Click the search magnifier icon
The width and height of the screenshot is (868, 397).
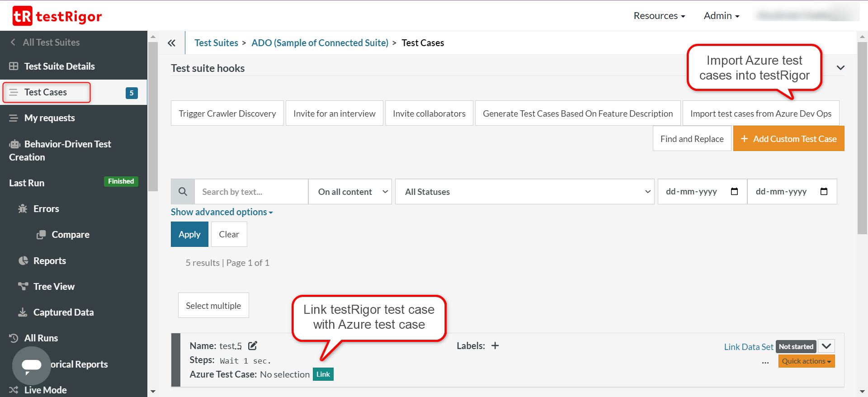point(183,192)
